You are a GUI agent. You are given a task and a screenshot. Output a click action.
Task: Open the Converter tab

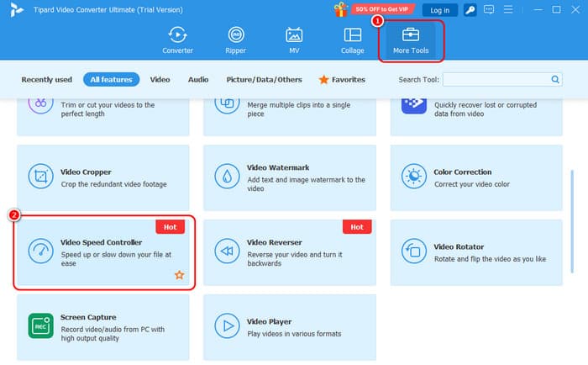pos(177,40)
